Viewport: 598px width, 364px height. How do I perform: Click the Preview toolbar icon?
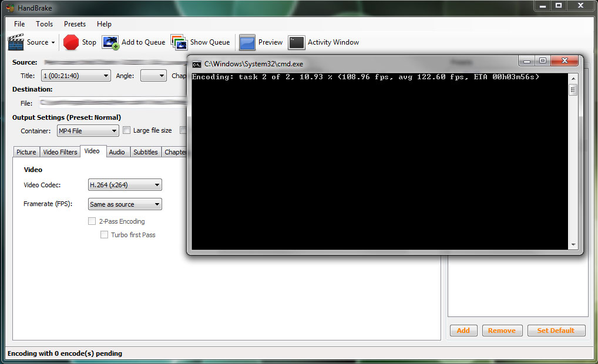pyautogui.click(x=247, y=42)
